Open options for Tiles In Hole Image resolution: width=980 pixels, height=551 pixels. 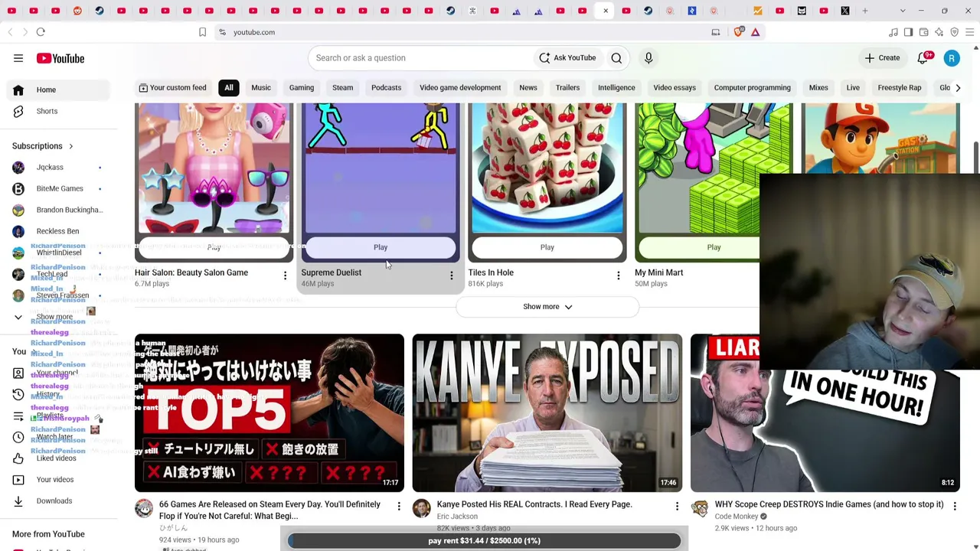tap(618, 275)
